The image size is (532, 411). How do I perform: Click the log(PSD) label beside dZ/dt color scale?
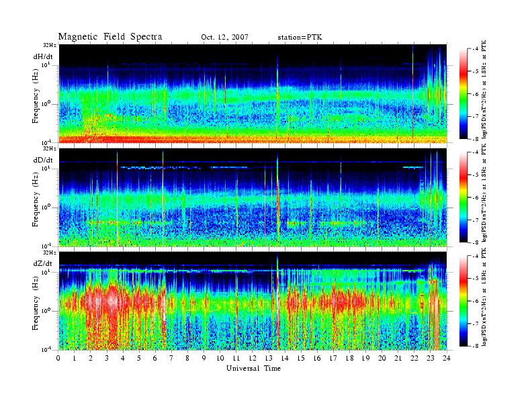[x=484, y=297]
